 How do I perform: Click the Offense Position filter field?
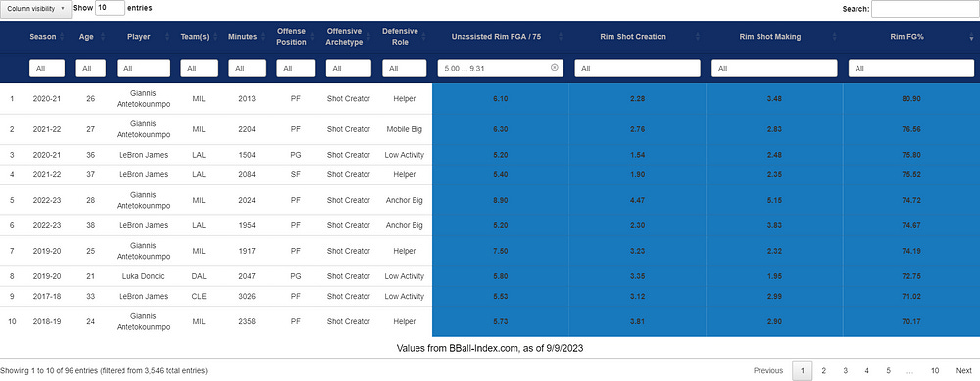[x=296, y=69]
